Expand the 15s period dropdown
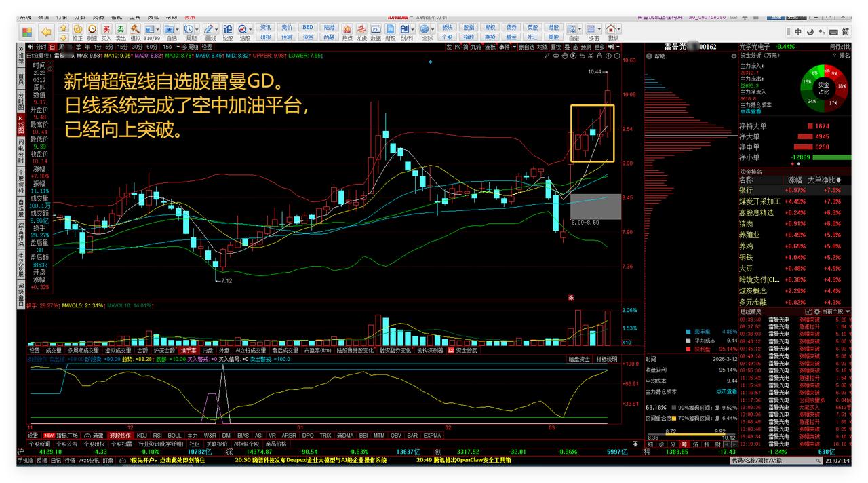Viewport: 868px width, 483px height. click(178, 47)
